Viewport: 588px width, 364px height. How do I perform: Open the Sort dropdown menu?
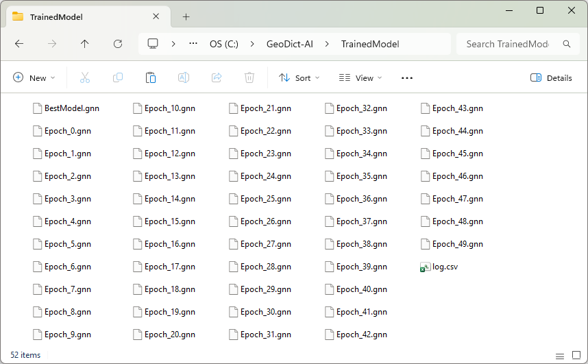(x=299, y=77)
